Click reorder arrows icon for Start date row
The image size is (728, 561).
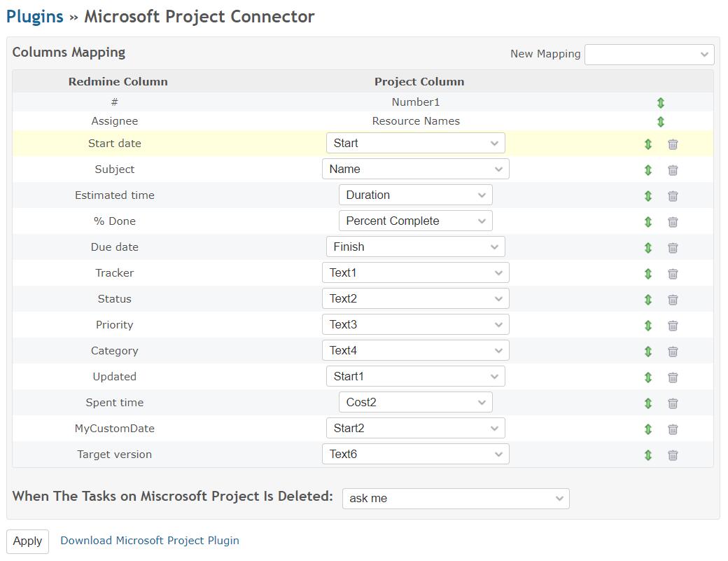pos(648,144)
